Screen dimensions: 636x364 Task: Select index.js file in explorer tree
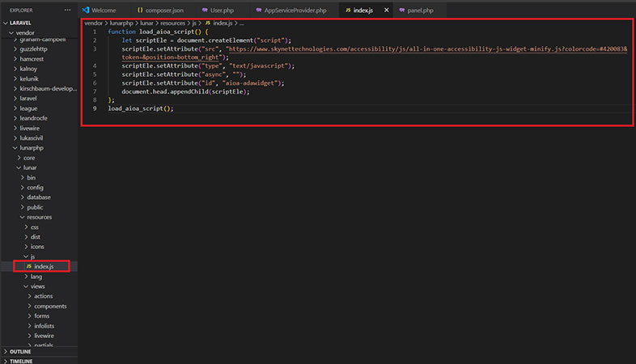click(44, 266)
